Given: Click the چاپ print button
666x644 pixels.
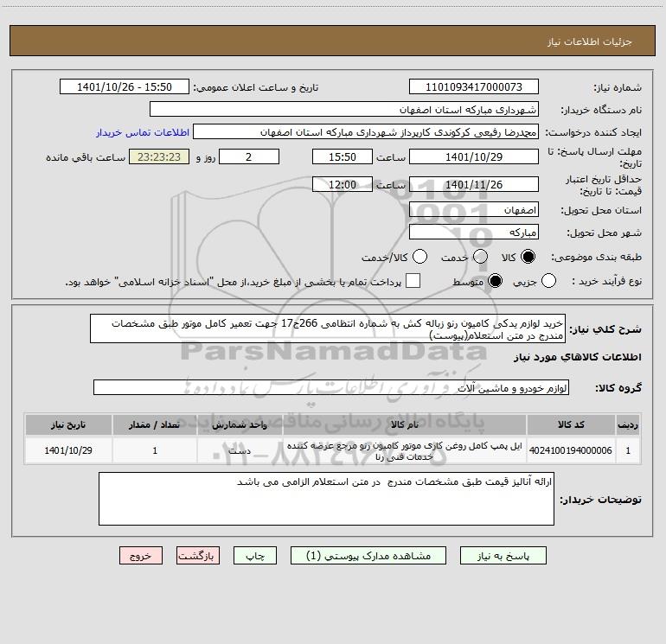Looking at the screenshot, I should point(255,556).
